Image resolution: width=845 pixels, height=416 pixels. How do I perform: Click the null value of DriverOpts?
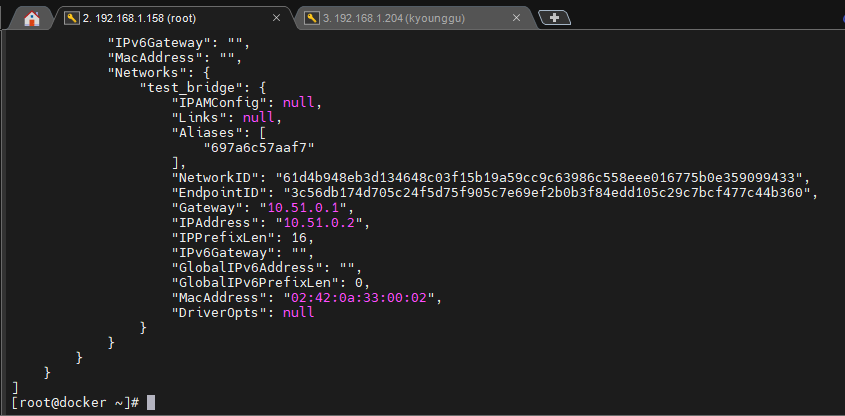[x=299, y=313]
